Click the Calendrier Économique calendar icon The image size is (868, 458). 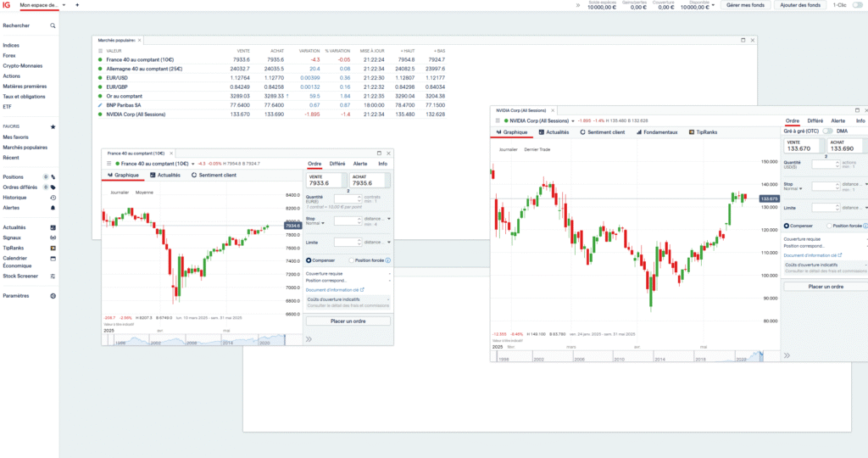click(53, 258)
